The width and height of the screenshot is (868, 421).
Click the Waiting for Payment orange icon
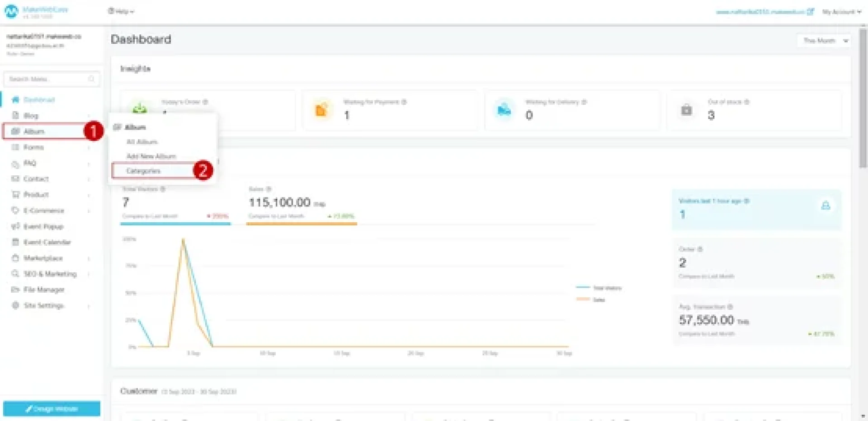pos(321,110)
